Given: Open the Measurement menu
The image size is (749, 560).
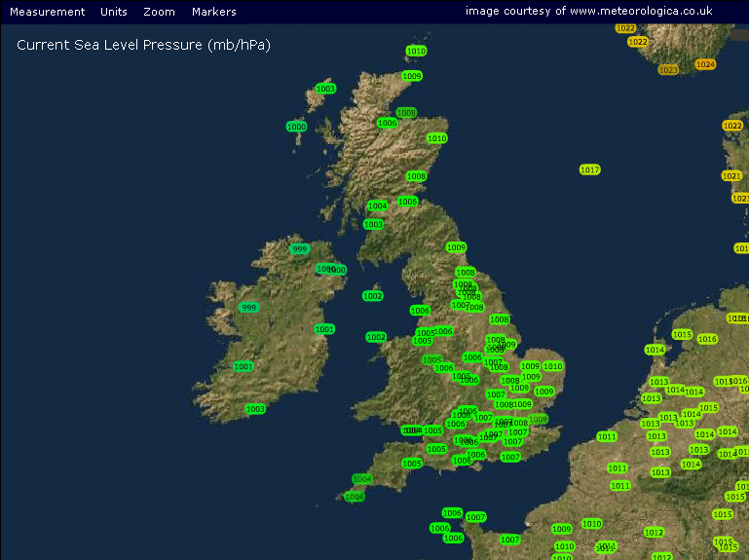Looking at the screenshot, I should click(48, 12).
